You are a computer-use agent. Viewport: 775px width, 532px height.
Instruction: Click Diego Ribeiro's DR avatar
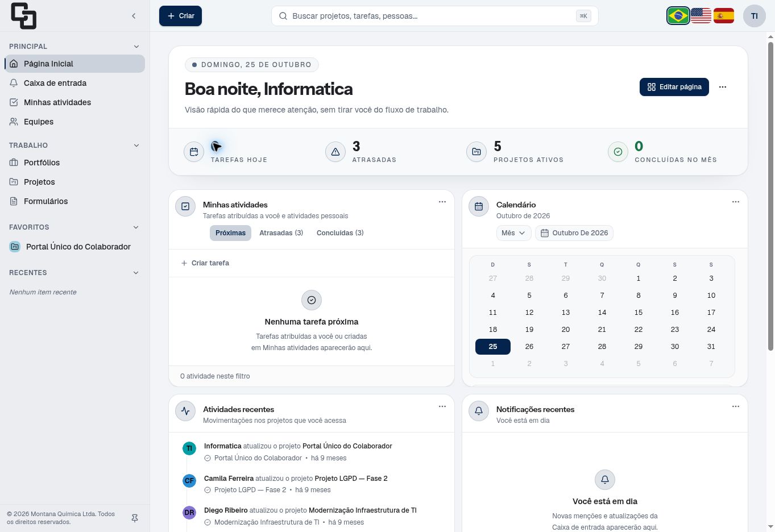189,513
